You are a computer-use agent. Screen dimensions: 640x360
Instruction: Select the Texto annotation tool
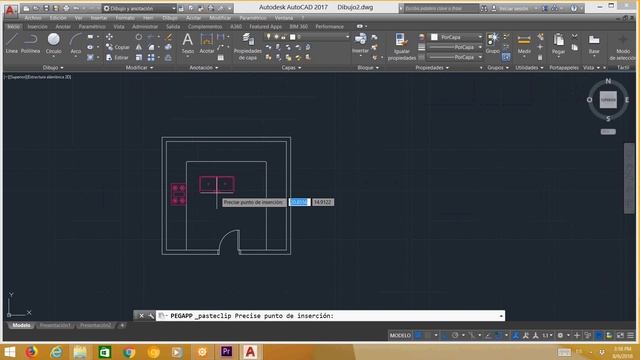pyautogui.click(x=187, y=43)
